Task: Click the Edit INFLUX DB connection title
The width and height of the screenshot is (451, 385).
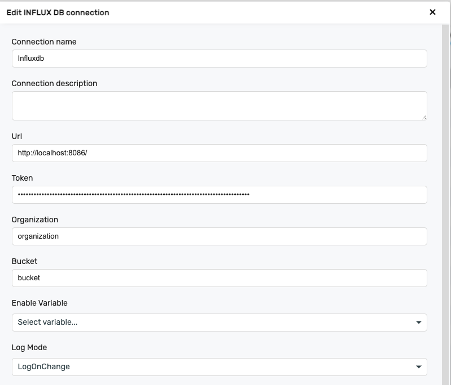Action: (58, 12)
